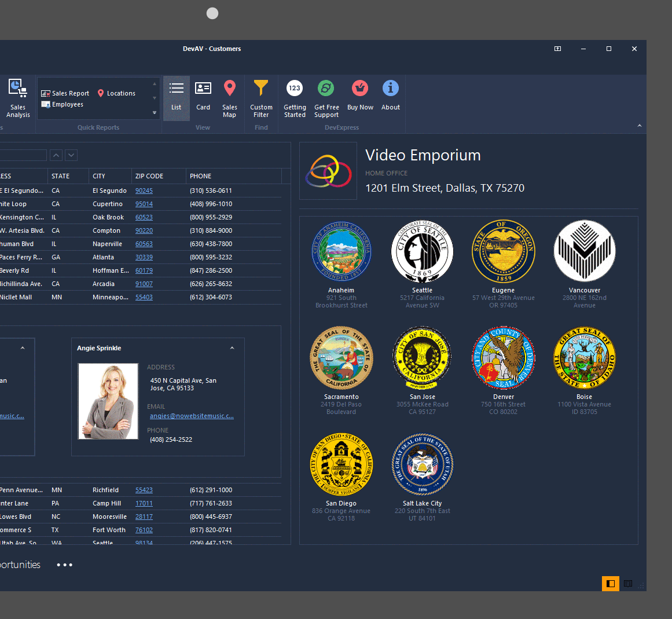
Task: Open zip code 90245 link
Action: click(x=144, y=191)
